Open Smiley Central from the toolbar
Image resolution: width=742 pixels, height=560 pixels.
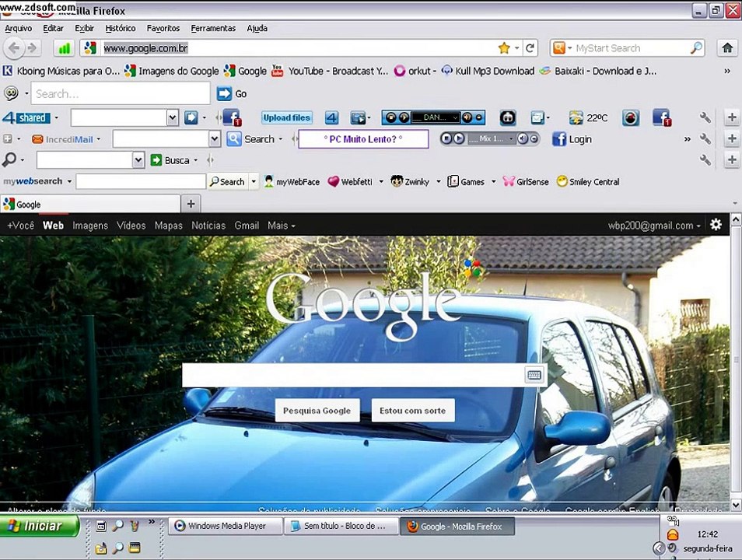tap(588, 182)
